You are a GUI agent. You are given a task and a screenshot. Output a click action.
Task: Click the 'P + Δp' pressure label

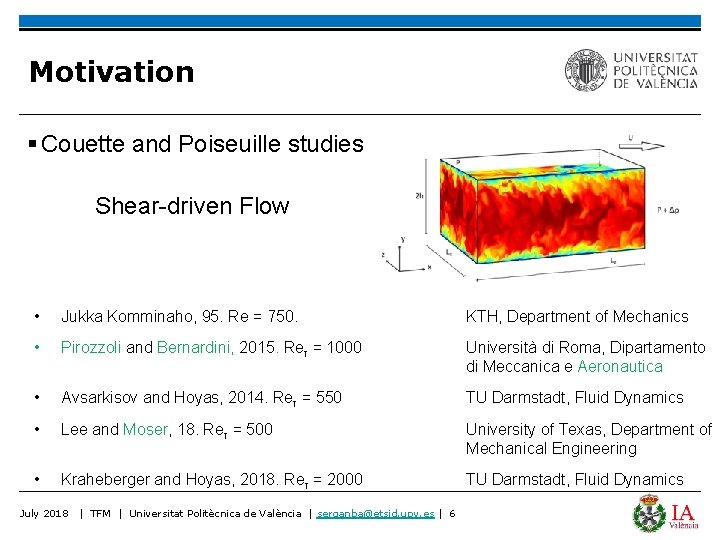pyautogui.click(x=668, y=210)
